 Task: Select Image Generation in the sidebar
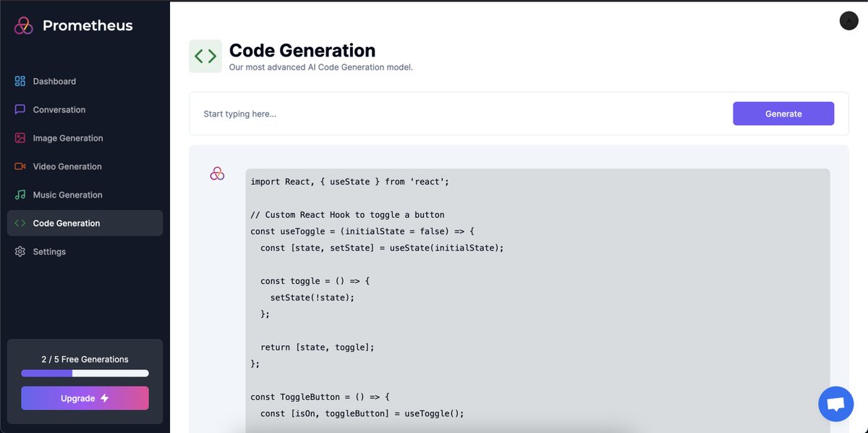[85, 138]
